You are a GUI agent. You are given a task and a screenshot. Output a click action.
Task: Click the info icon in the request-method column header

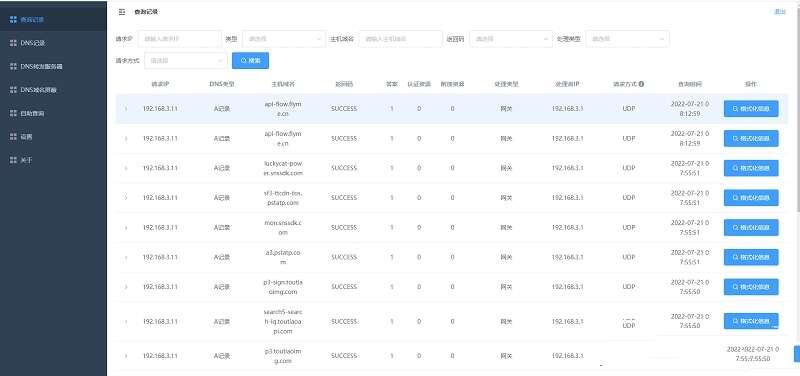coord(641,84)
